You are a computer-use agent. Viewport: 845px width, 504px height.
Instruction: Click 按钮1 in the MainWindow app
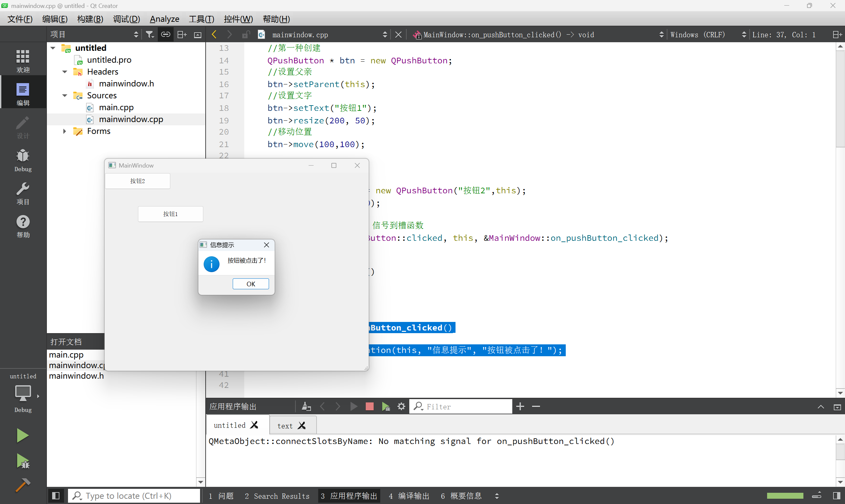point(171,214)
